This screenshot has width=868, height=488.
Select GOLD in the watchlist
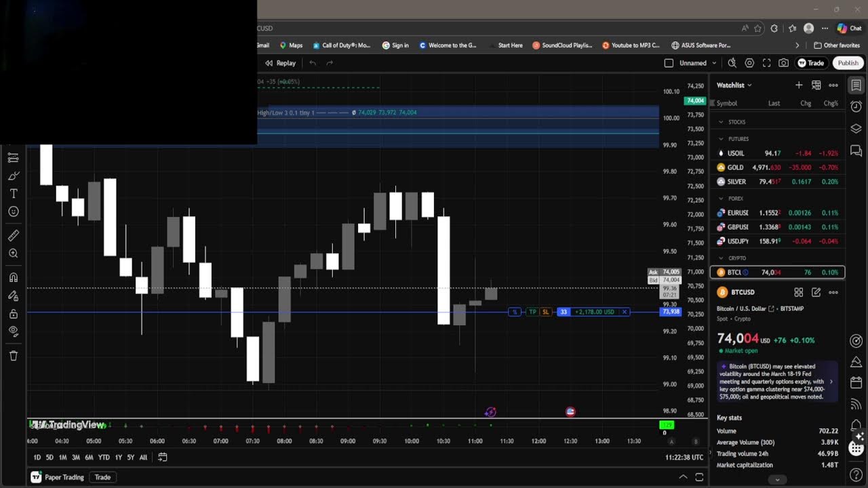777,167
